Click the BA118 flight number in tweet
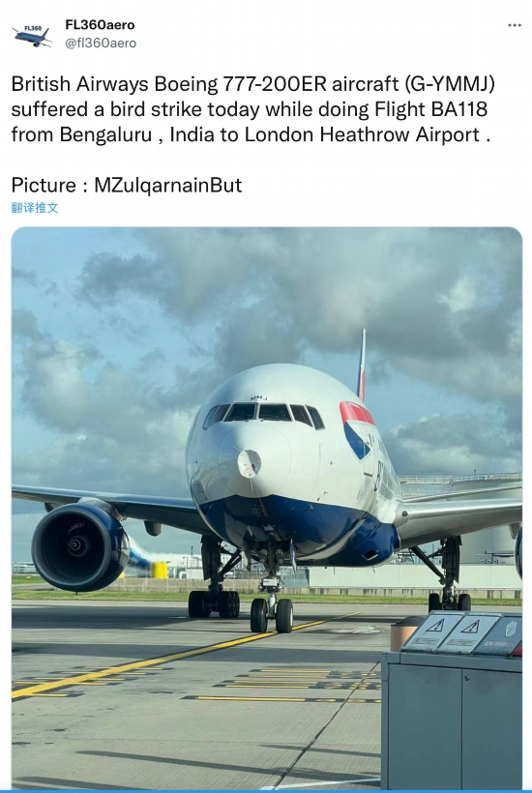Image resolution: width=532 pixels, height=793 pixels. [x=459, y=109]
